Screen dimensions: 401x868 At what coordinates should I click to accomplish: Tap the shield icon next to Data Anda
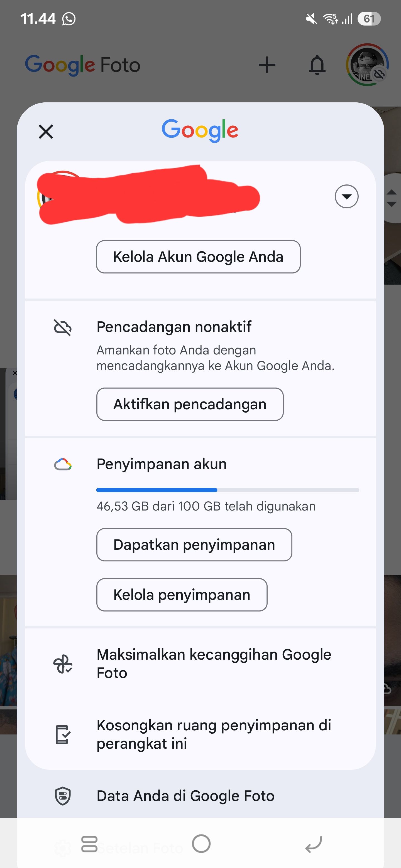(x=62, y=796)
